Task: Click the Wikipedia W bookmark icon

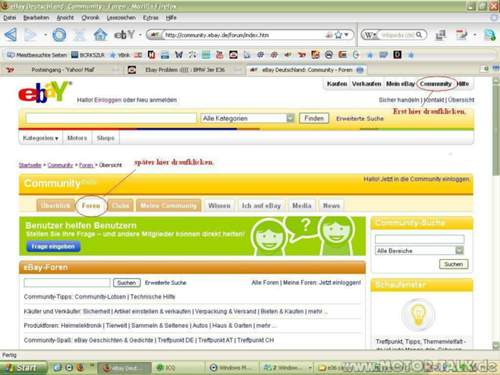Action: pyautogui.click(x=179, y=55)
